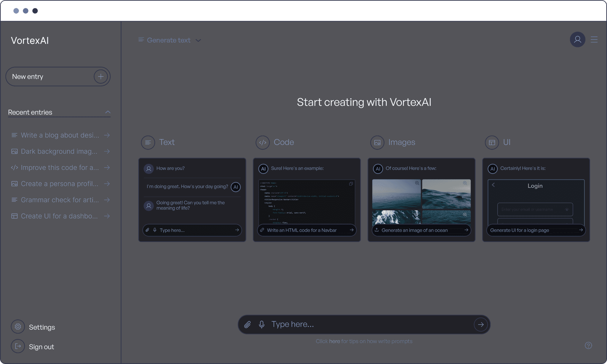607x364 pixels.
Task: Click the help question mark icon
Action: [x=588, y=346]
